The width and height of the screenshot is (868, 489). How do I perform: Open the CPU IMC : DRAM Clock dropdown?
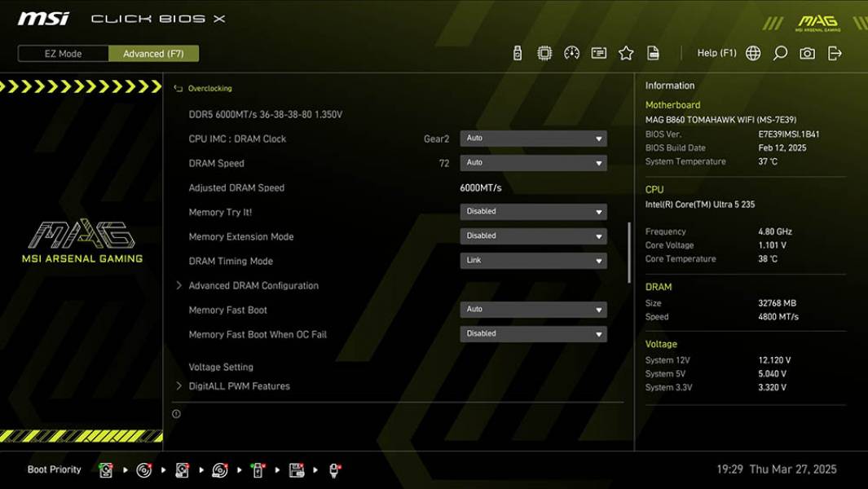[x=533, y=139]
